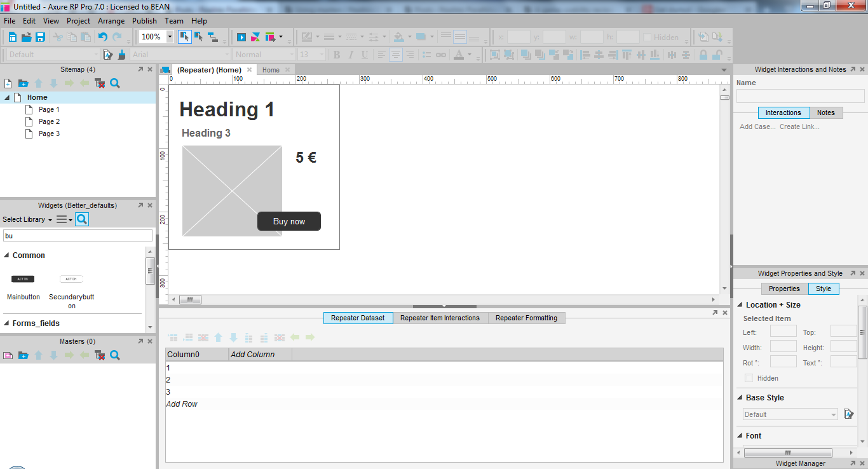Image resolution: width=868 pixels, height=469 pixels.
Task: Open the widget library options menu
Action: (64, 219)
